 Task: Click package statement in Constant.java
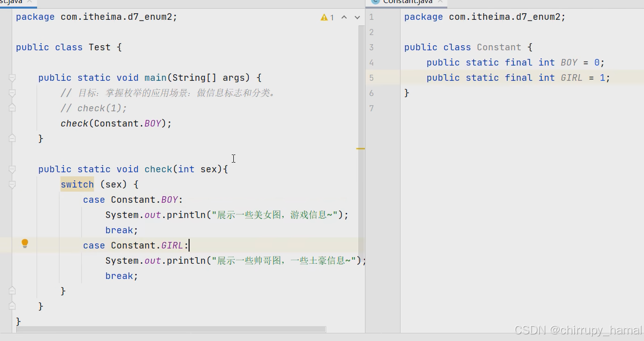(485, 17)
